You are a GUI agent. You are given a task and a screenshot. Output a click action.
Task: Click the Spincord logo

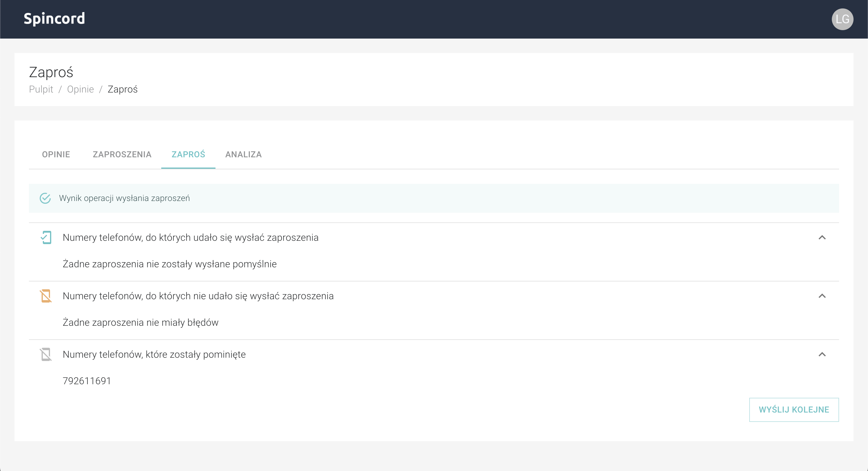pyautogui.click(x=54, y=18)
